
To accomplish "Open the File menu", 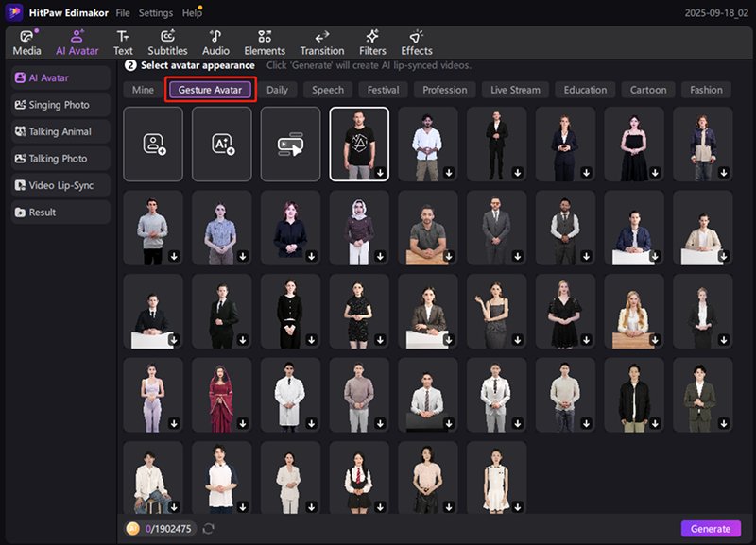I will (x=123, y=13).
